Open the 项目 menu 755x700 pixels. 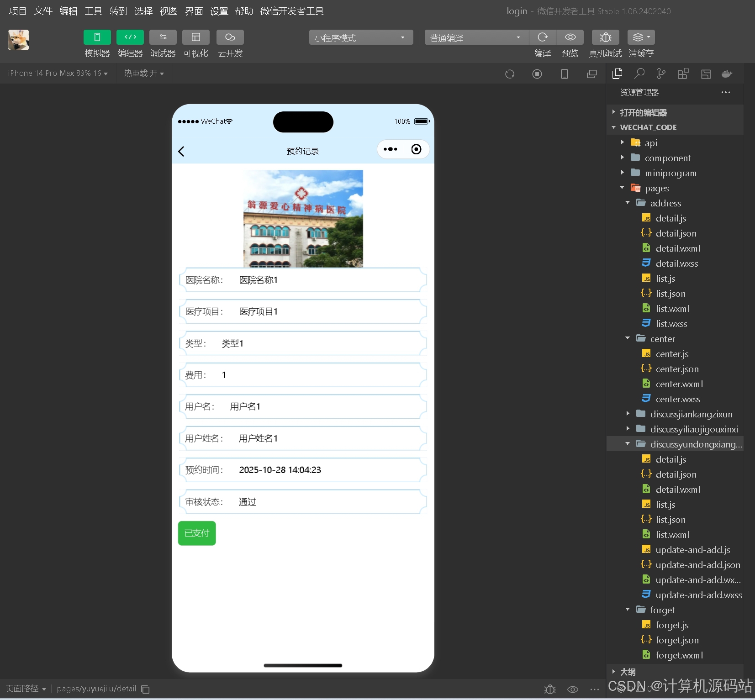pyautogui.click(x=18, y=11)
